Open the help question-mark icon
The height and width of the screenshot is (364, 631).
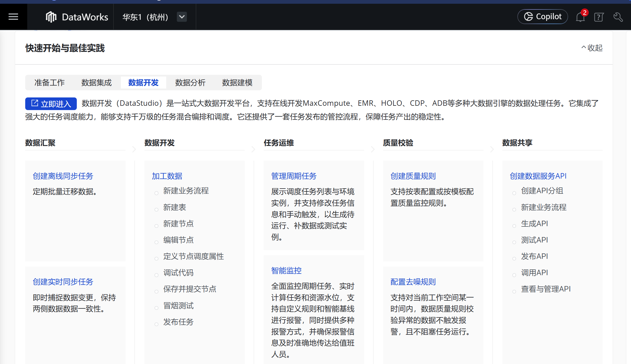click(599, 17)
